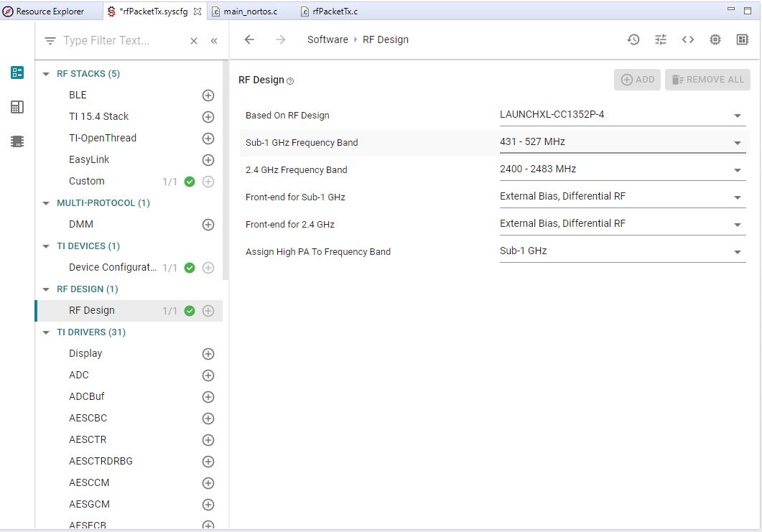Click the REMOVE ALL button

[707, 80]
